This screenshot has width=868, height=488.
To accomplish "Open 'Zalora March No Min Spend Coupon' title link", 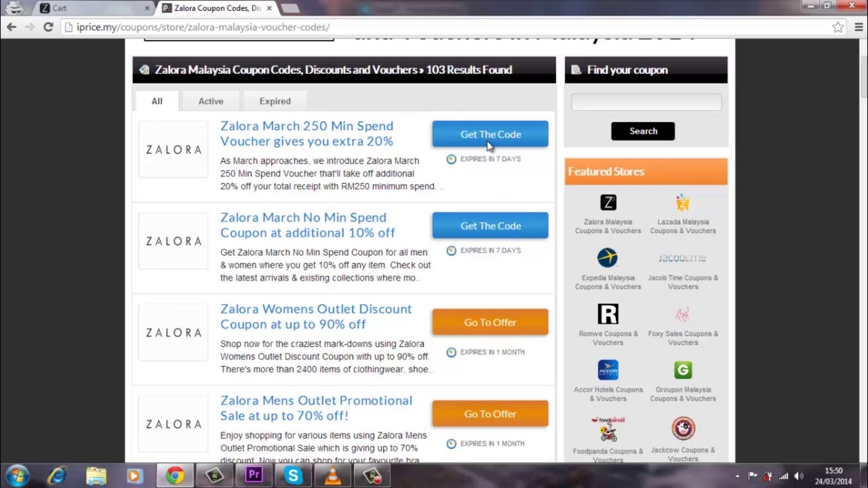I will 307,225.
